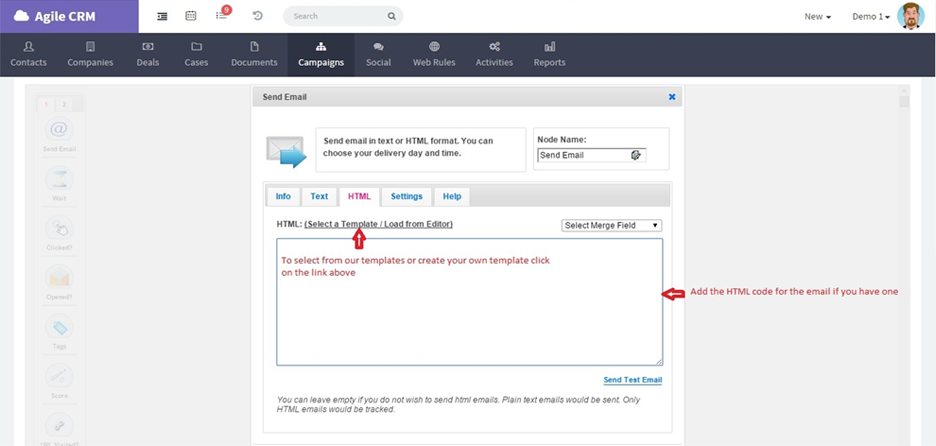Open Web Rules in navigation bar
This screenshot has width=936, height=446.
click(x=434, y=54)
